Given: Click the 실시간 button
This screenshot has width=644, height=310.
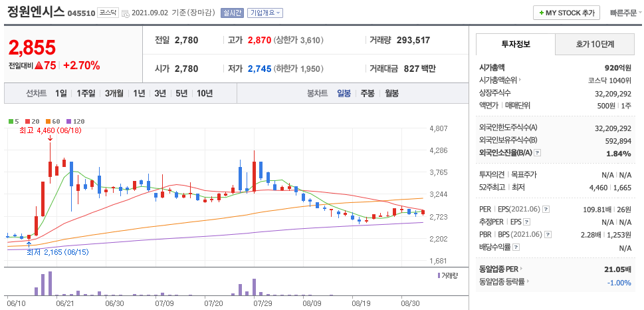Looking at the screenshot, I should (x=233, y=13).
